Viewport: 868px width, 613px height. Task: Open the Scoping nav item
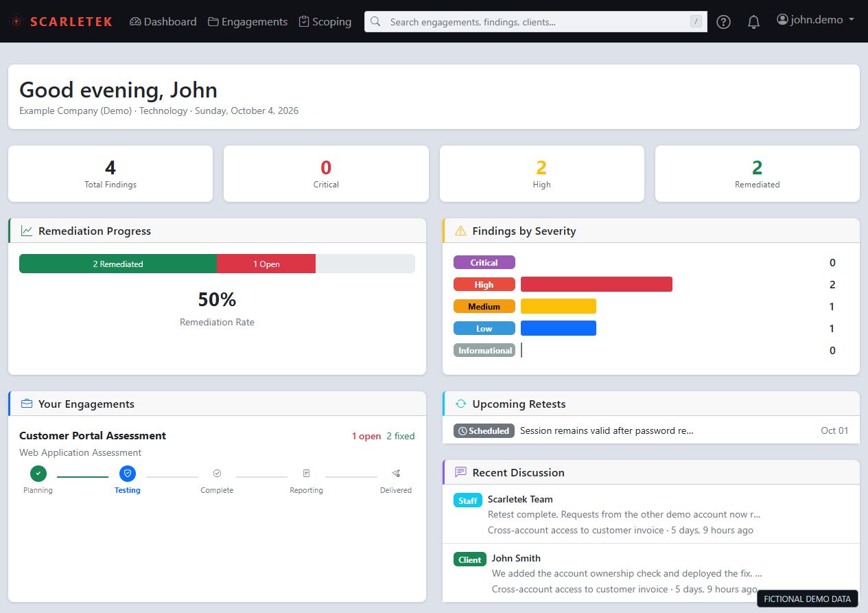[325, 22]
